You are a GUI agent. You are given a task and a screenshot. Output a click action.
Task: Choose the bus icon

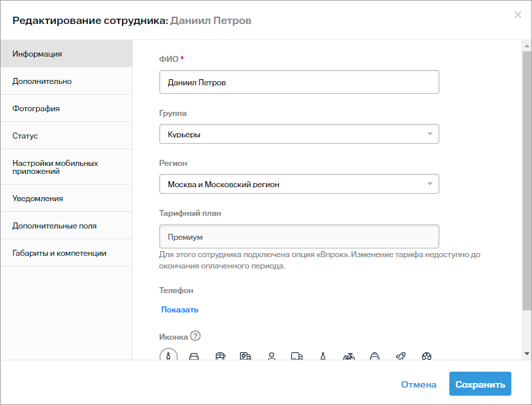point(220,356)
